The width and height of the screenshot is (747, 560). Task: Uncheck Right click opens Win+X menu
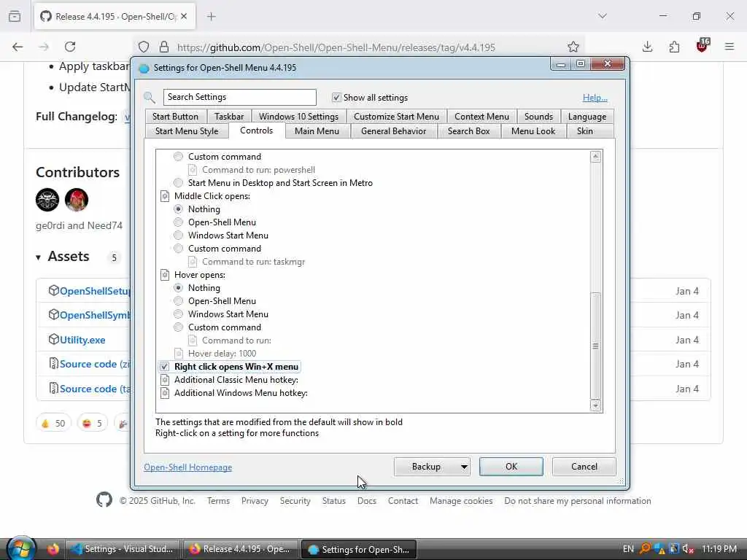tap(164, 367)
